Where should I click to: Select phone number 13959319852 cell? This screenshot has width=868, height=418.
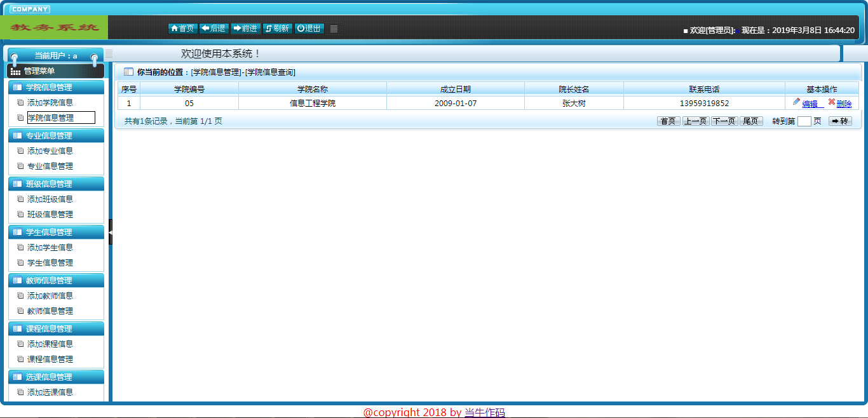point(704,103)
